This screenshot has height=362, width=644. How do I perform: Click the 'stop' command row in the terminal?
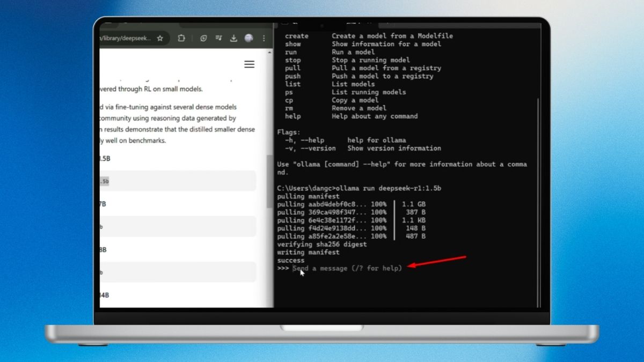pos(347,60)
